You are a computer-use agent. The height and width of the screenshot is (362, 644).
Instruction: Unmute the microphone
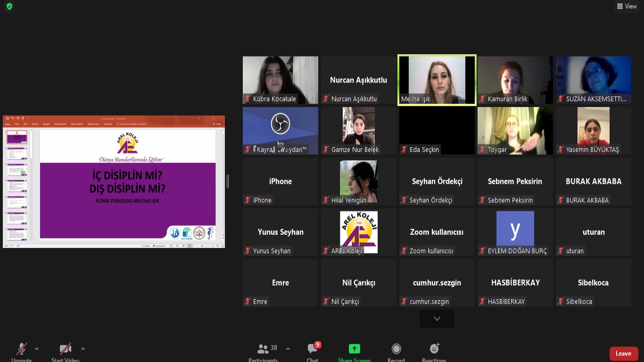point(22,349)
